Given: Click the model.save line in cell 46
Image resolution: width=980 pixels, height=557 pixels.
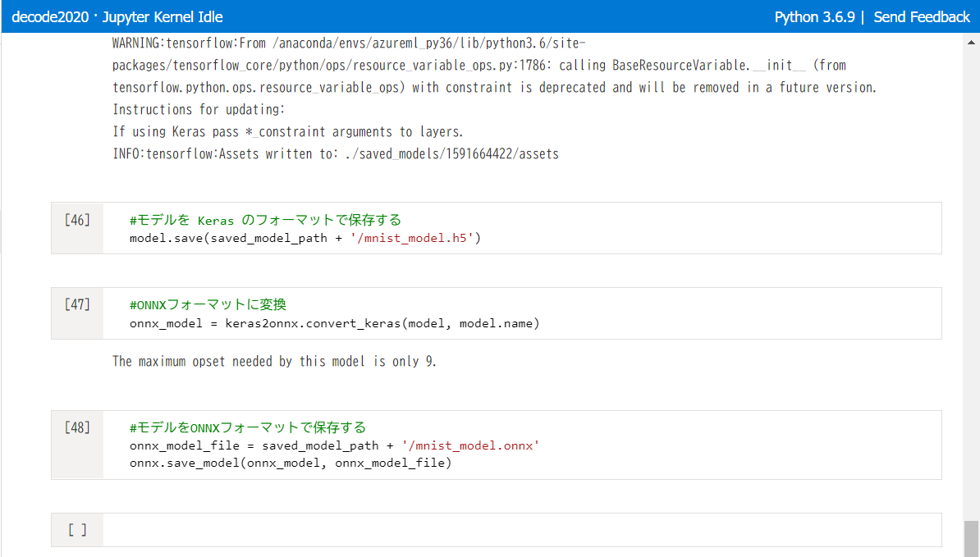Looking at the screenshot, I should click(x=305, y=238).
